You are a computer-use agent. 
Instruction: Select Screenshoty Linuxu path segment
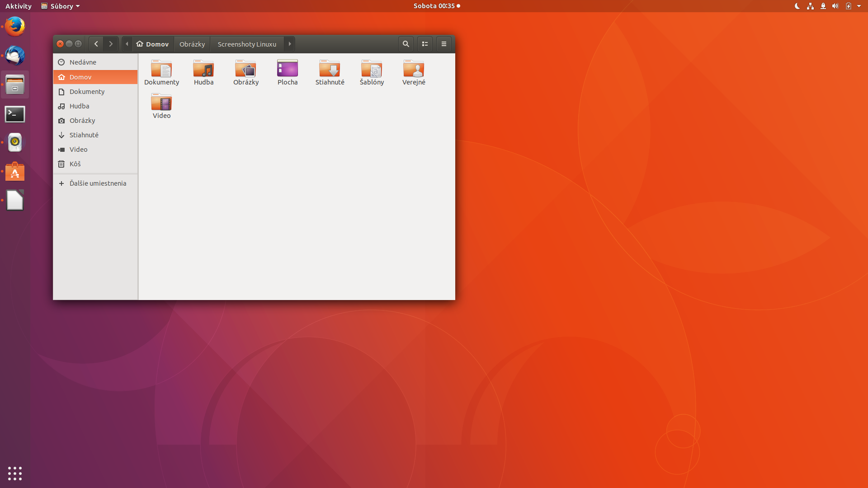point(247,44)
